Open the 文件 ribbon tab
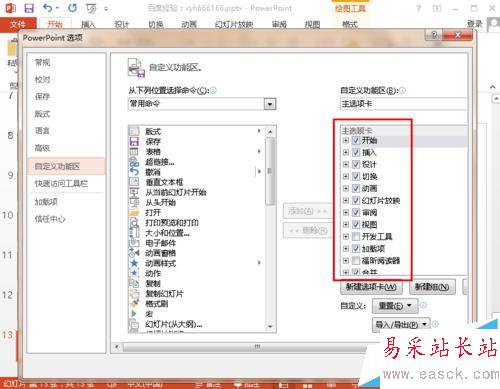The height and width of the screenshot is (389, 500). tap(18, 24)
